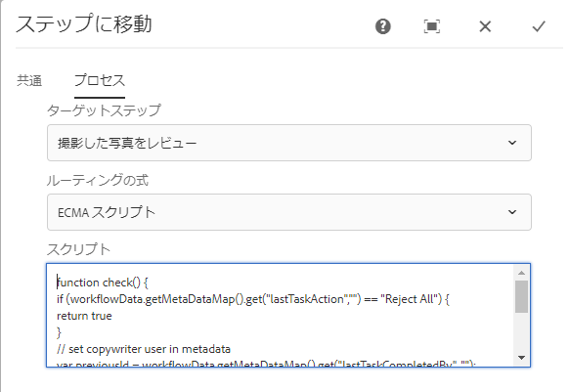
Task: Click the スクリプト field label
Action: (78, 249)
